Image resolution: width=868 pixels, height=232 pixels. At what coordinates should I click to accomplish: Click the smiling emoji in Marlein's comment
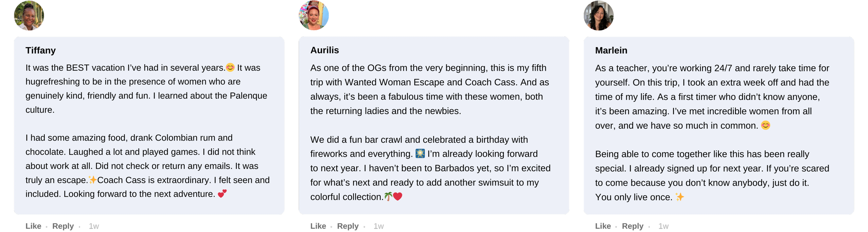[766, 125]
